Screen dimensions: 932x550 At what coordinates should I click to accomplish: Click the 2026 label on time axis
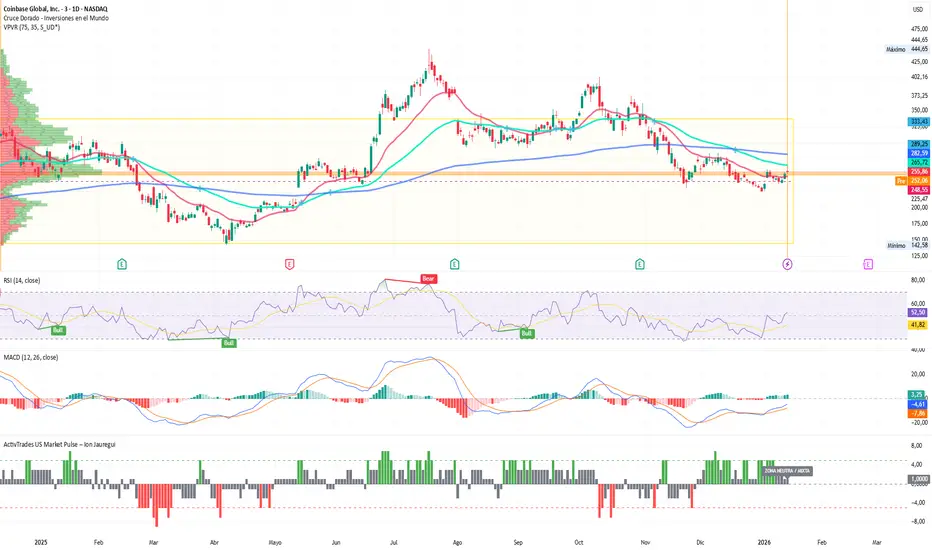click(x=764, y=542)
